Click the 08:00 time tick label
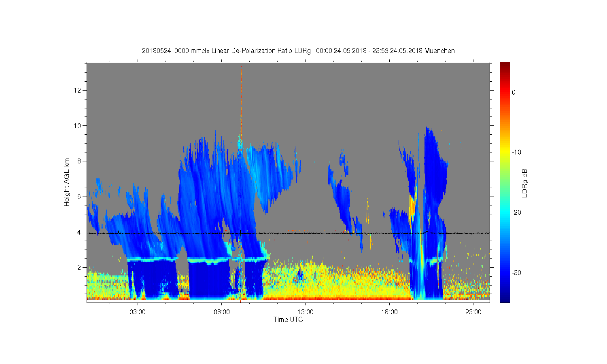Viewport: 607px width, 364px height. (222, 312)
